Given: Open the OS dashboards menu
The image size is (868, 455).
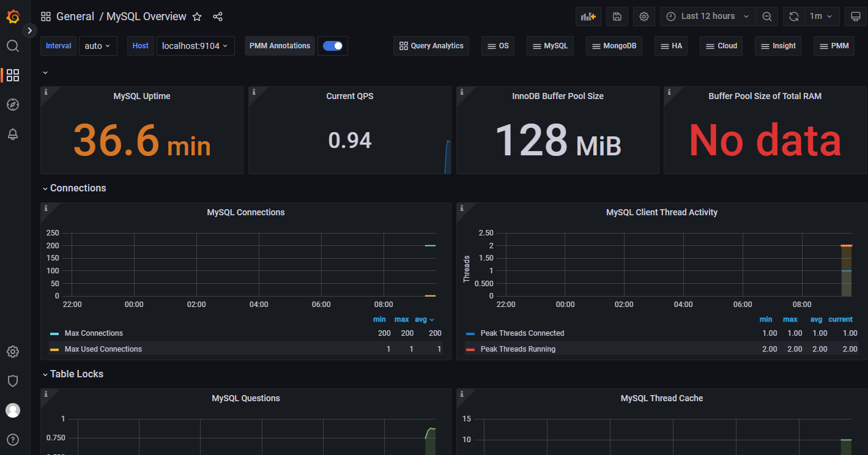Looking at the screenshot, I should (x=498, y=46).
